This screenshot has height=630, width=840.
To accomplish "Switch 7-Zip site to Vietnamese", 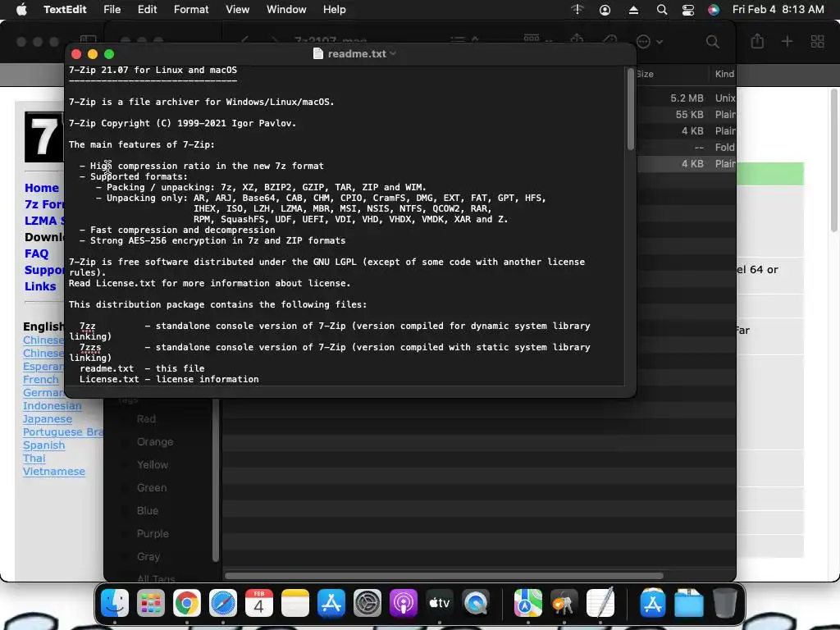I will click(x=54, y=472).
